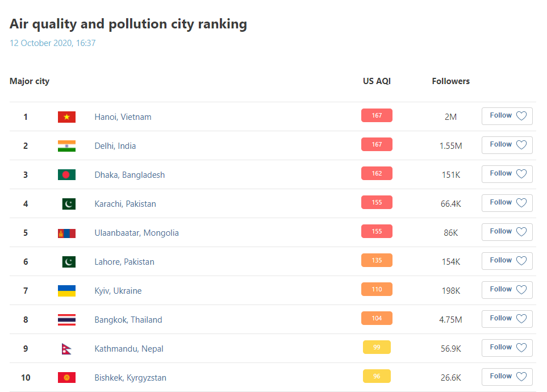The image size is (547, 392).
Task: Open the Lahore, Pakistan link
Action: [x=124, y=262]
